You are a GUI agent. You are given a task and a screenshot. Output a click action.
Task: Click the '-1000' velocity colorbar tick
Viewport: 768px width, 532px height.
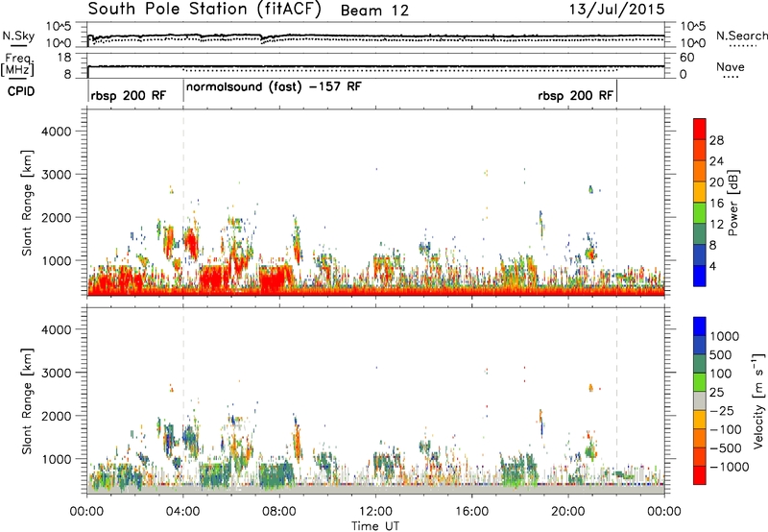(730, 467)
